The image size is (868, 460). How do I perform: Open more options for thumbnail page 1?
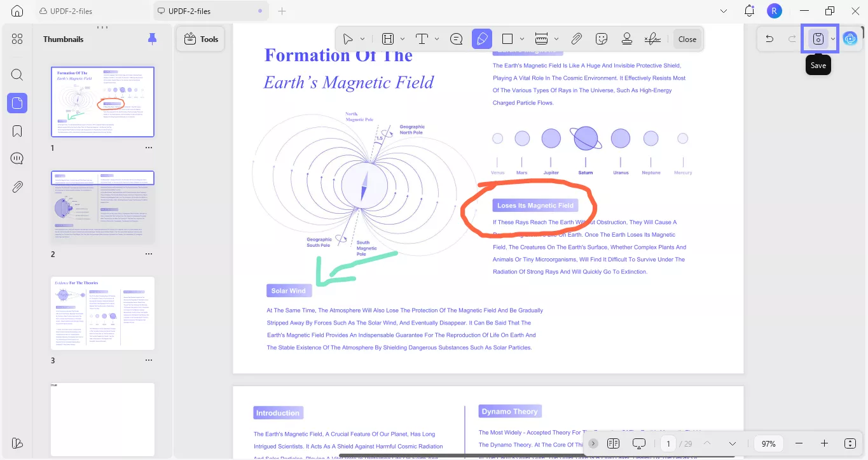click(x=149, y=148)
